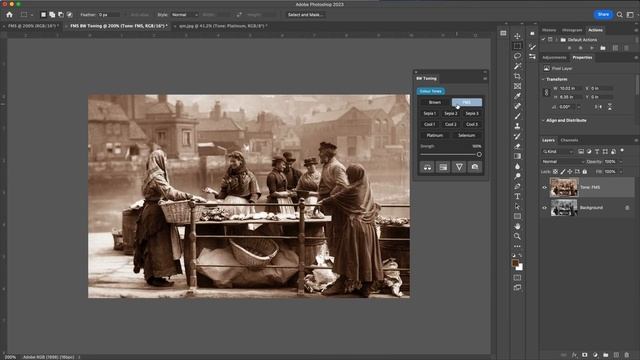Click the Subtract from selection mode icon
Image resolution: width=640 pixels, height=360 pixels.
(61, 15)
